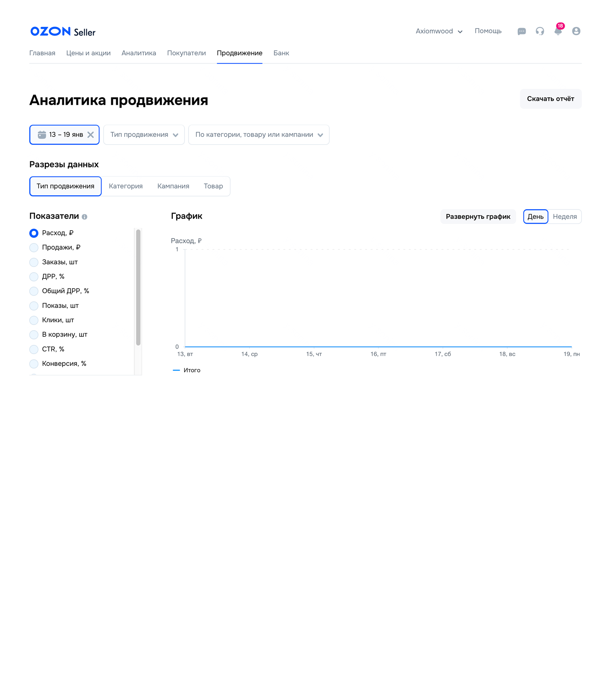Image resolution: width=601 pixels, height=700 pixels.
Task: Open the Тип продвижения filter dropdown
Action: [x=144, y=135]
